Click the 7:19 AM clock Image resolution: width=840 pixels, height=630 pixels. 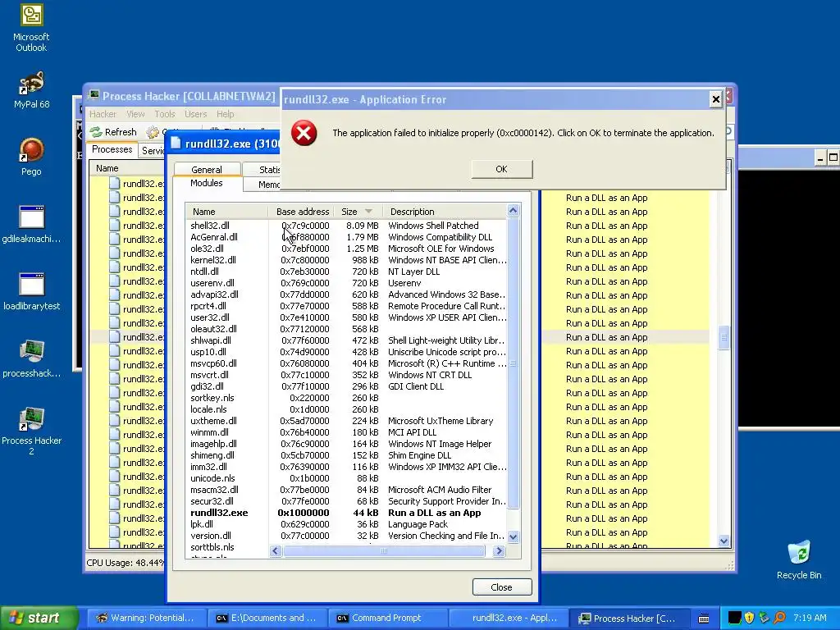[810, 618]
